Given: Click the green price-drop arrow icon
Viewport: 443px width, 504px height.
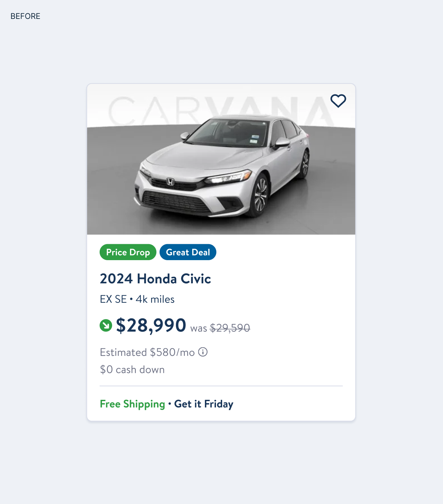Looking at the screenshot, I should (106, 325).
